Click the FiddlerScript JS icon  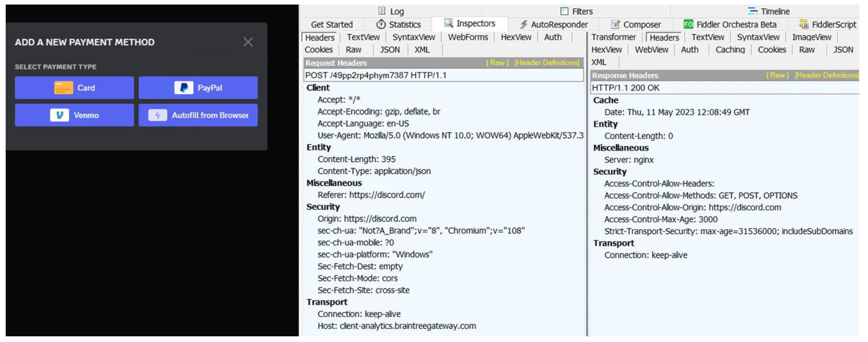coord(804,24)
